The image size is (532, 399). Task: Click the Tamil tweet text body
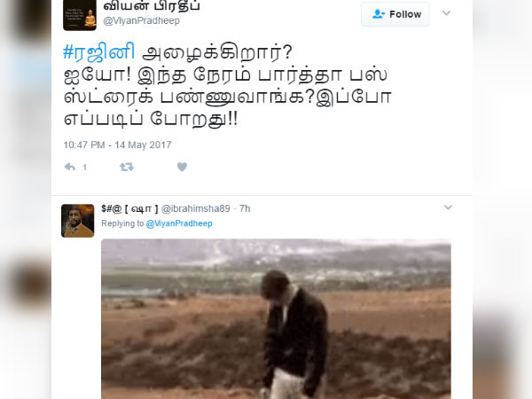[x=227, y=85]
